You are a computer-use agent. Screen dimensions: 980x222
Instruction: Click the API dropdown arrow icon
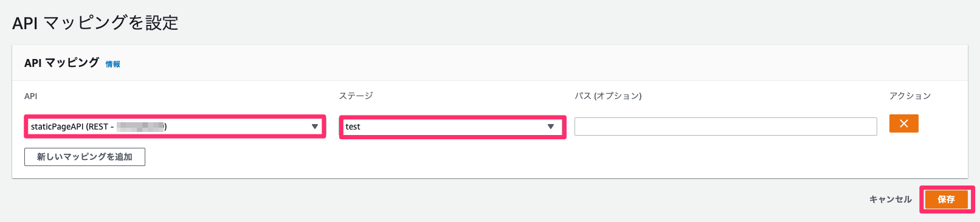pos(315,127)
